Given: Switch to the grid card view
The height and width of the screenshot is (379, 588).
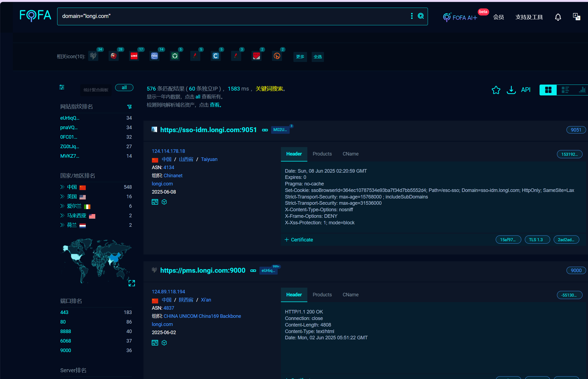Looking at the screenshot, I should [548, 90].
